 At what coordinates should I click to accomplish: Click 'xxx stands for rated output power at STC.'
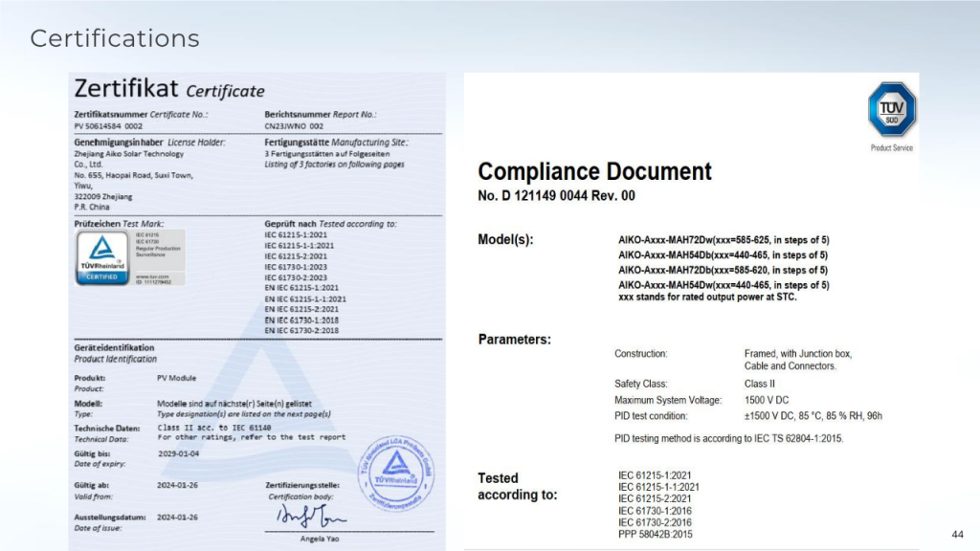(707, 298)
